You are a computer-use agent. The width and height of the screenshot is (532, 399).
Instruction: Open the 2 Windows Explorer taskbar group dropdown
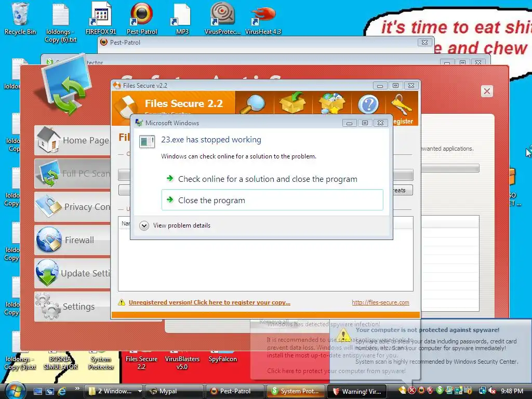[x=139, y=391]
